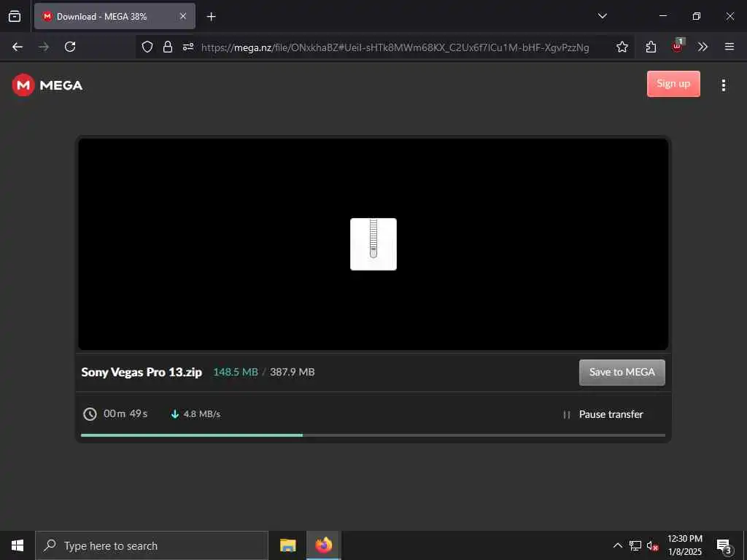The width and height of the screenshot is (747, 560).
Task: Click Sony Vegas Pro 13.zip filename
Action: click(142, 373)
